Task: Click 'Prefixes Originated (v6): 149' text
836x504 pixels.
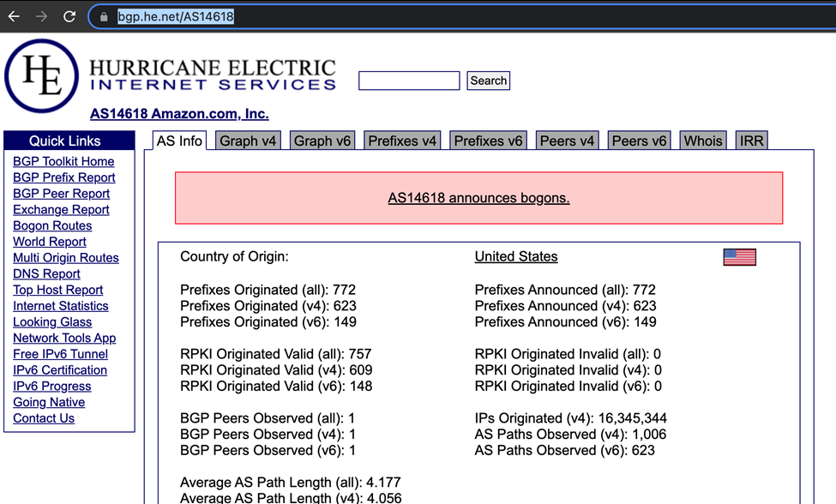Action: point(268,321)
